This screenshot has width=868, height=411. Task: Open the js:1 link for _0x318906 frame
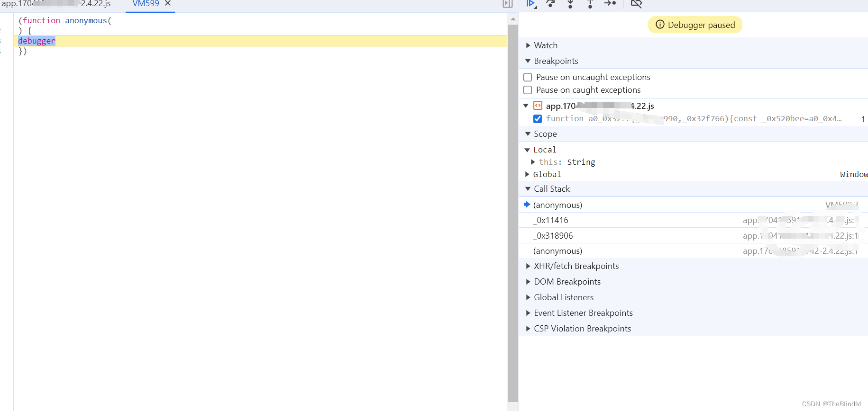point(801,236)
